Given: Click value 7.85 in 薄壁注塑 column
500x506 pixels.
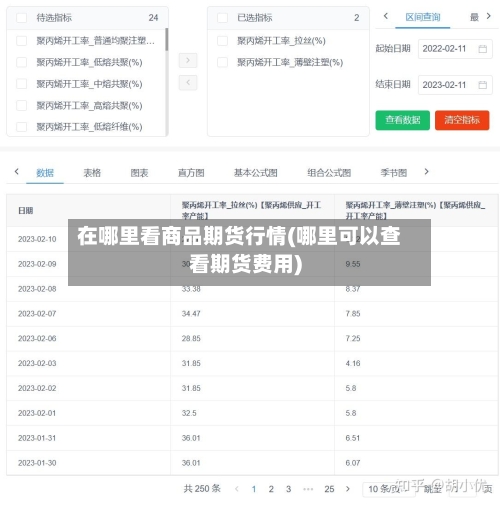Looking at the screenshot, I should coord(353,314).
